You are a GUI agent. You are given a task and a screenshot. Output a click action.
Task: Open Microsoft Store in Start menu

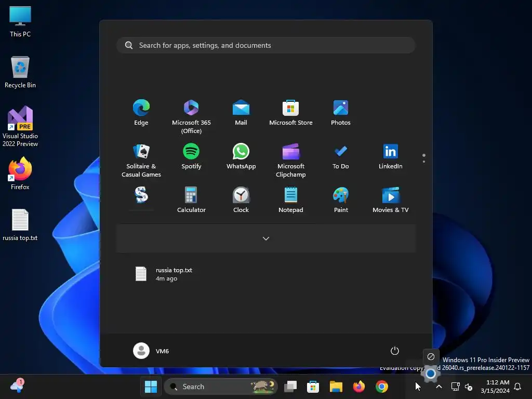(291, 113)
